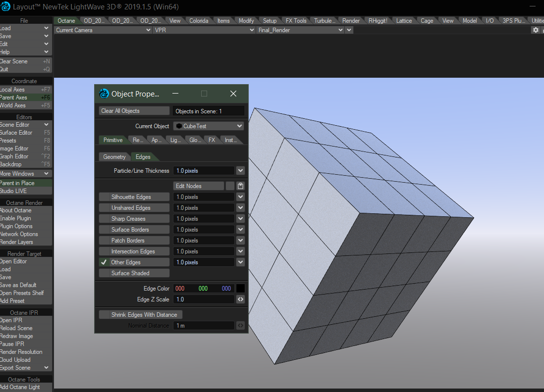Click the black Edge Color swatch
The height and width of the screenshot is (392, 544).
click(x=240, y=289)
